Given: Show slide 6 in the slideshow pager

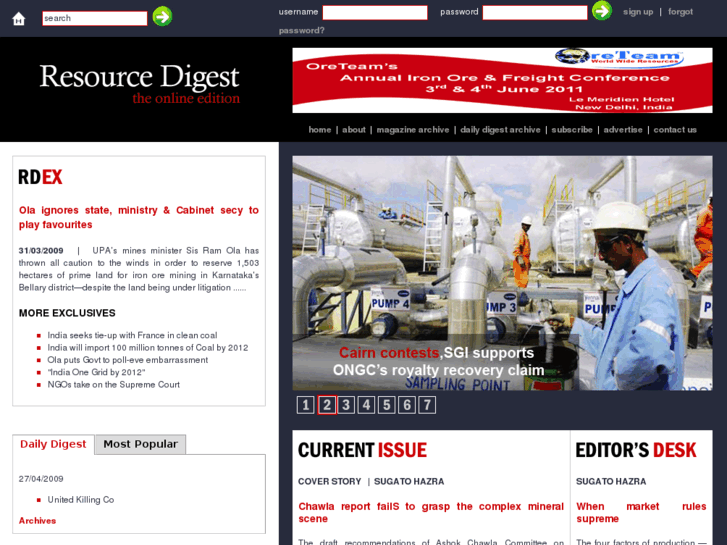Looking at the screenshot, I should tap(407, 405).
